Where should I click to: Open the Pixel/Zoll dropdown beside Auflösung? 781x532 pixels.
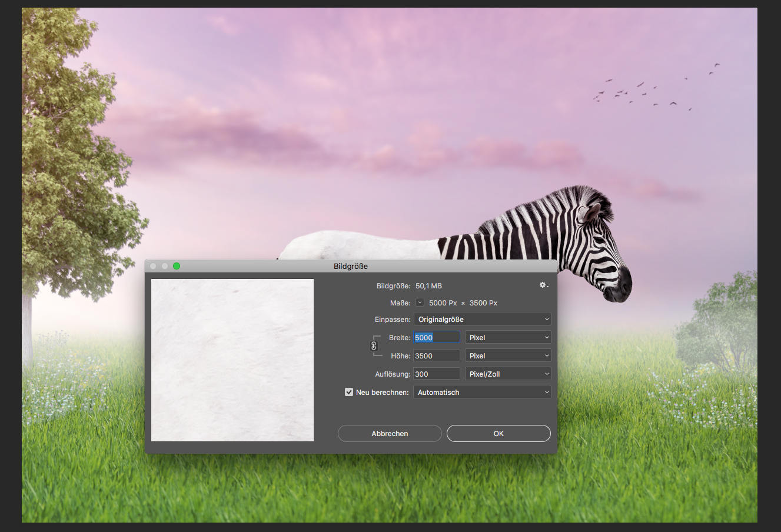(x=507, y=373)
